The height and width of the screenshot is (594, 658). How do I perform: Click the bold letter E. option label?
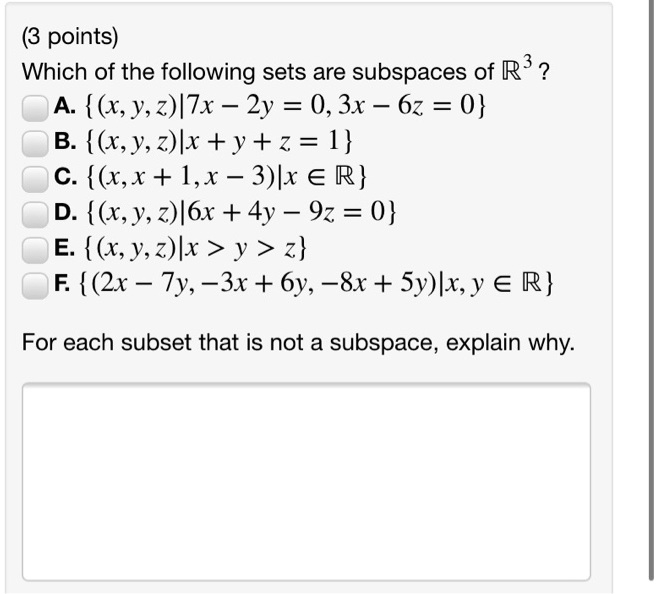tap(65, 249)
